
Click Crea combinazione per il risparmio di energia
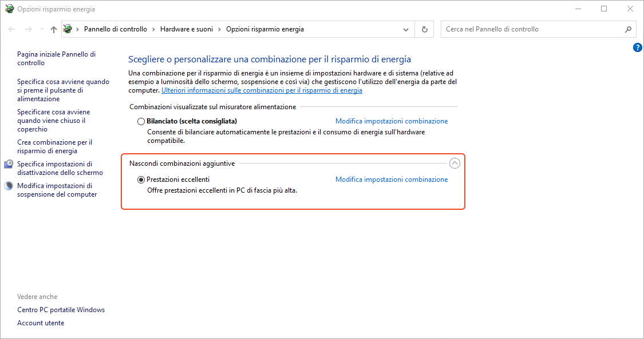pos(54,146)
